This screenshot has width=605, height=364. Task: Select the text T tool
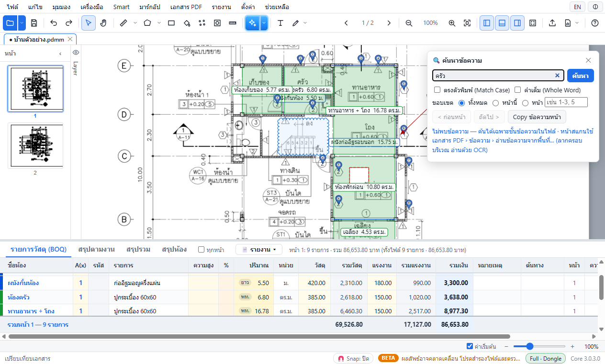[280, 23]
